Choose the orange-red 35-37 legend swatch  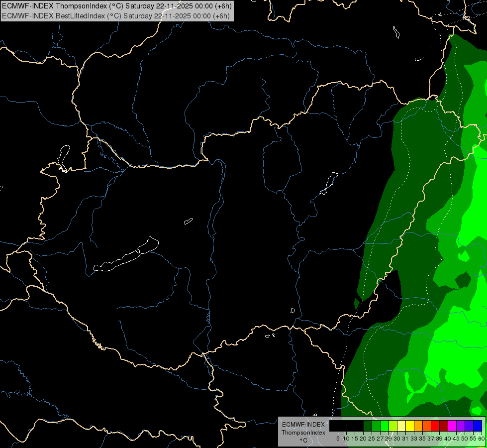point(427,426)
